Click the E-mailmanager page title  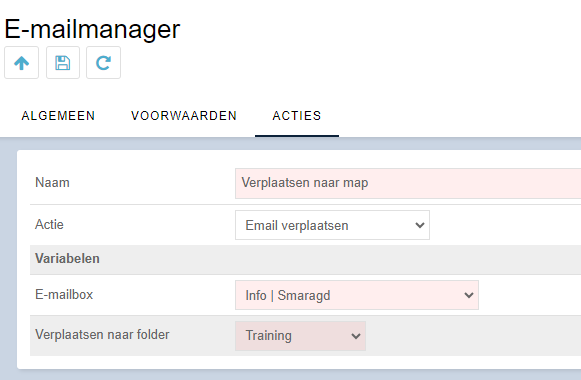pyautogui.click(x=92, y=29)
